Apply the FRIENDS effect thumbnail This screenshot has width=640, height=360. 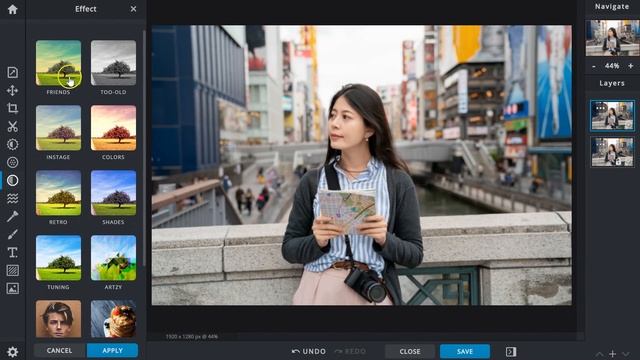(58, 63)
